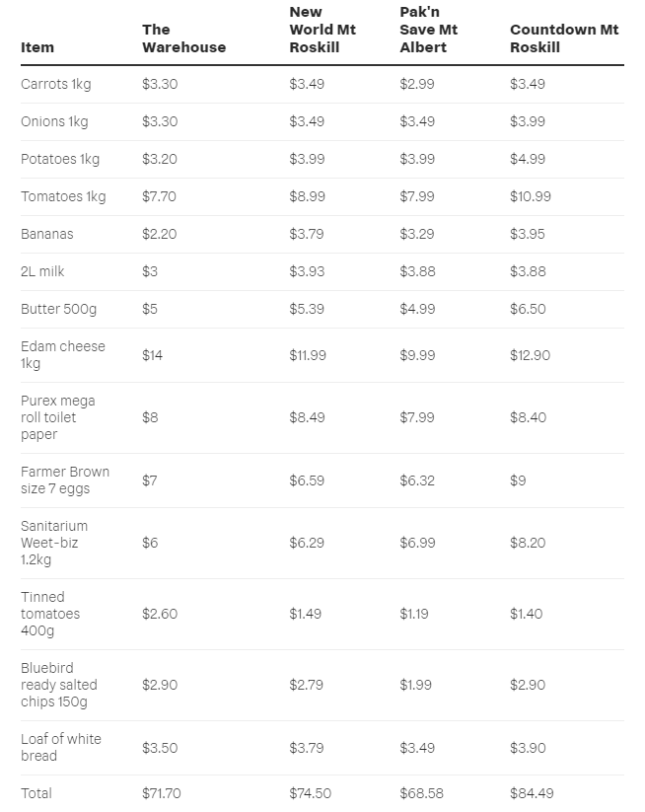
Task: Select the 'Countdown Mt Roskill' column header
Action: (x=564, y=38)
